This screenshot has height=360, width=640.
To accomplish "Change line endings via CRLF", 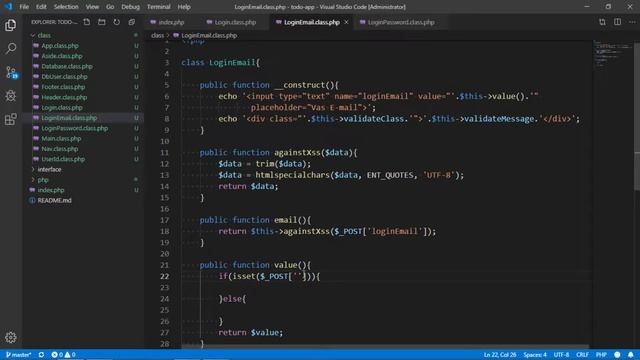I will click(x=582, y=355).
